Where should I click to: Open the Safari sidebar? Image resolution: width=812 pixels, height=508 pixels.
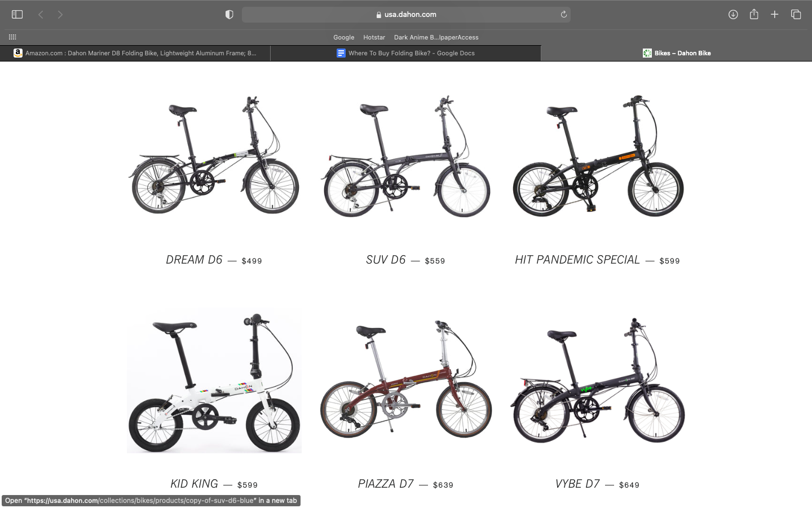17,14
